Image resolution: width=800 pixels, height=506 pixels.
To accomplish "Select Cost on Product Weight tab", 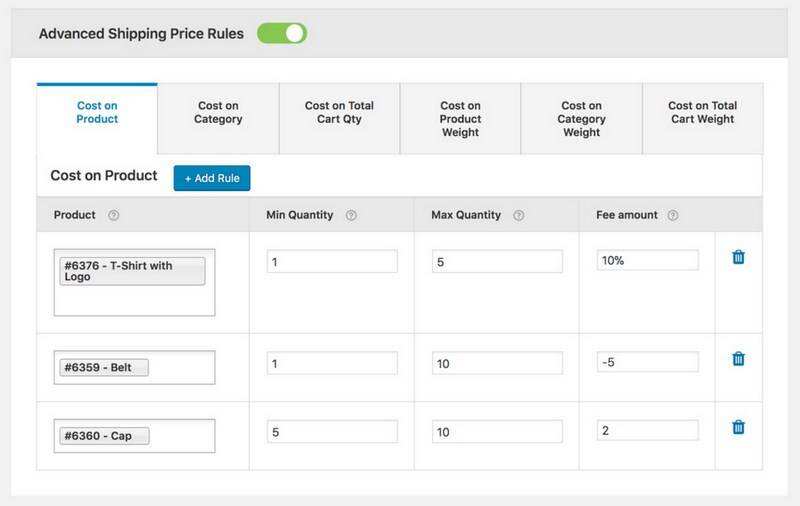I will (460, 118).
